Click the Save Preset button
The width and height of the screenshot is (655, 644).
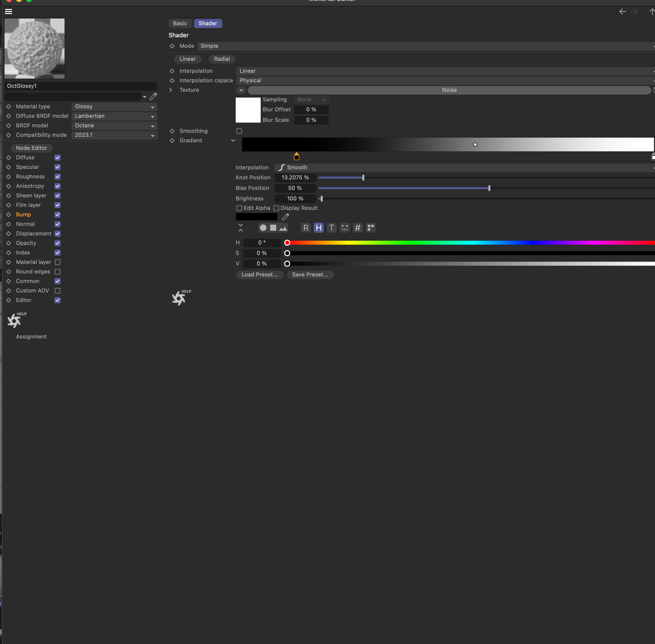point(309,274)
